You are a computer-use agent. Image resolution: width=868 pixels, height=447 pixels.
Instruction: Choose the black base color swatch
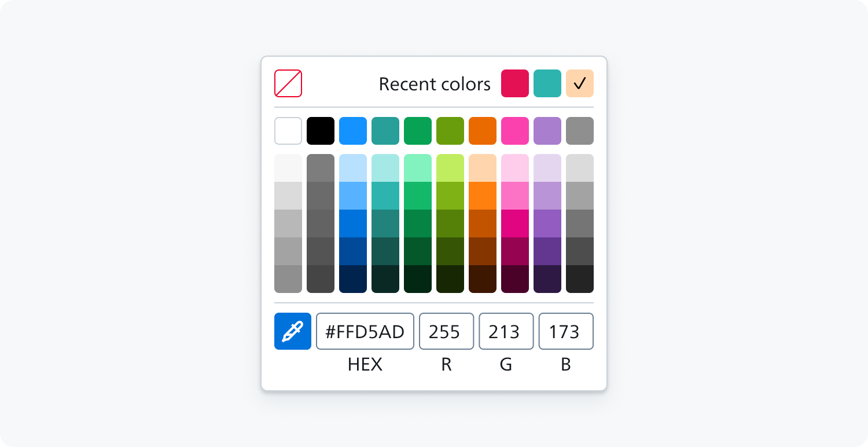point(321,131)
